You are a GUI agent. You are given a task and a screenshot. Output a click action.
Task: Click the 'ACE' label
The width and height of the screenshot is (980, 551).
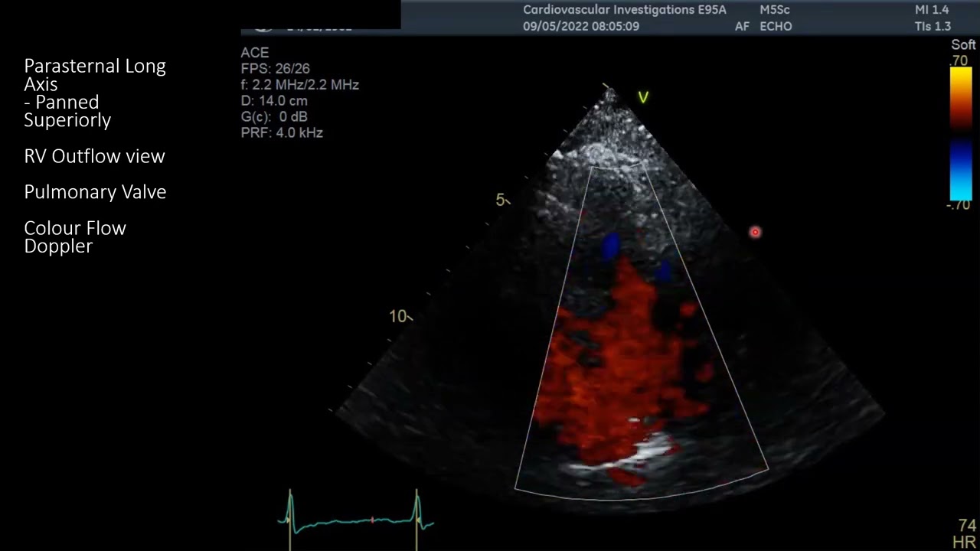[255, 53]
